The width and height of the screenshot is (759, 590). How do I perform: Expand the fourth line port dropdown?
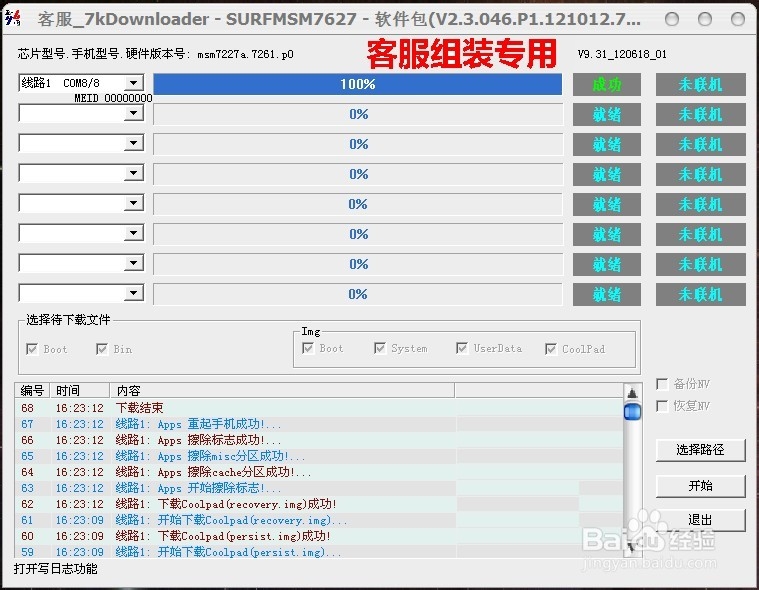(x=134, y=173)
